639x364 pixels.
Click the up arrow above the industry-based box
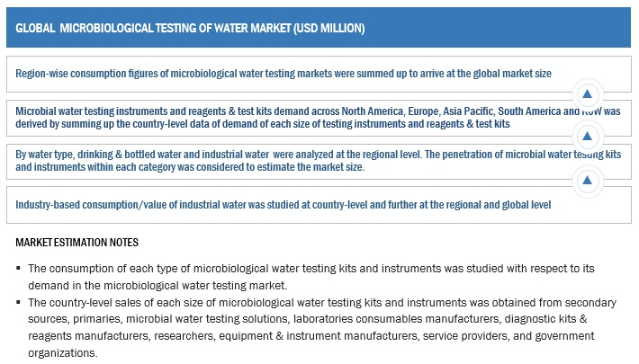(x=587, y=181)
